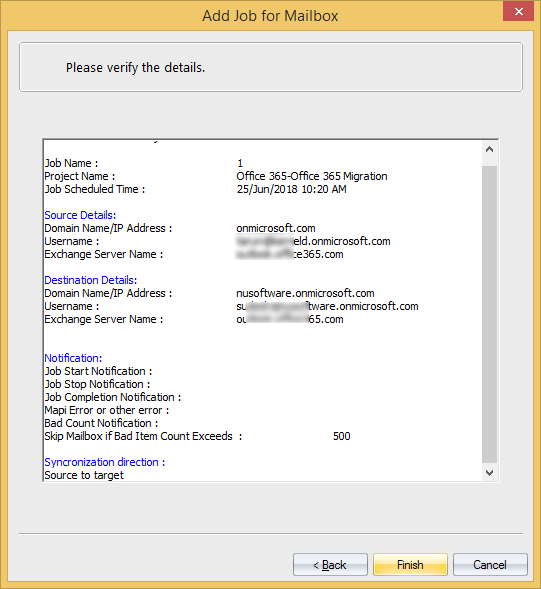Click the Please verify the details message
Image resolution: width=541 pixels, height=589 pixels.
[136, 68]
